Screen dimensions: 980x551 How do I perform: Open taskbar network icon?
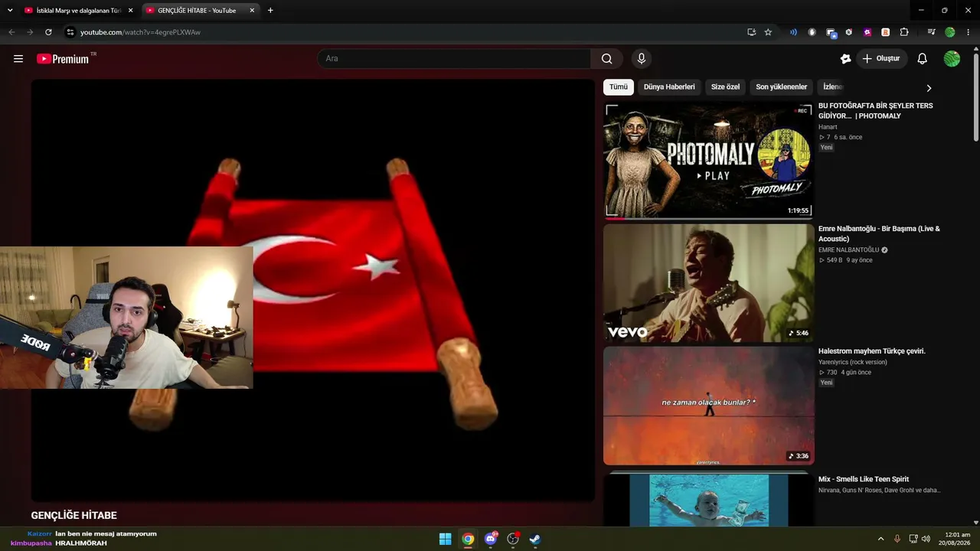[x=913, y=539]
